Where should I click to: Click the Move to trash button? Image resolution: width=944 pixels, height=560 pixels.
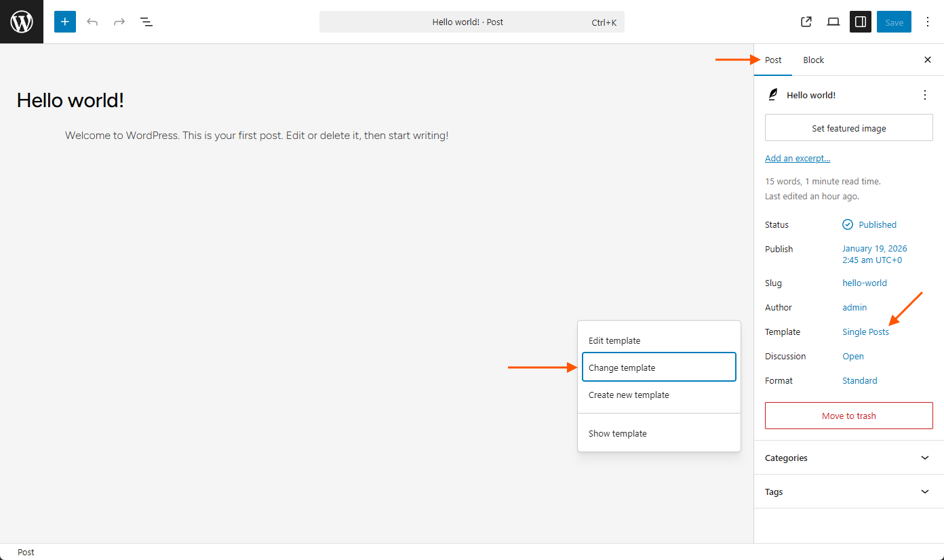coord(848,416)
